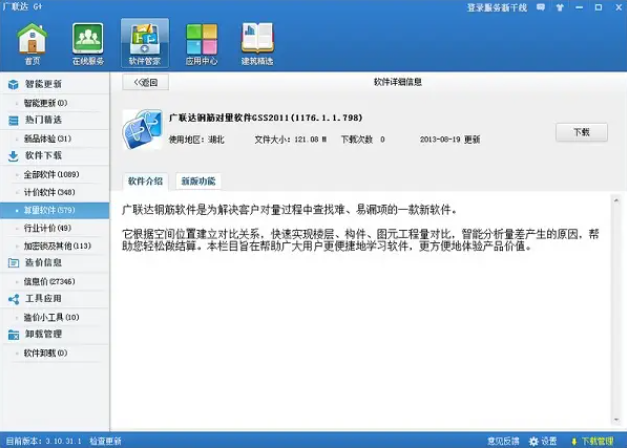The width and height of the screenshot is (627, 448).
Task: Click 卸载管理 section header text
Action: pos(43,334)
